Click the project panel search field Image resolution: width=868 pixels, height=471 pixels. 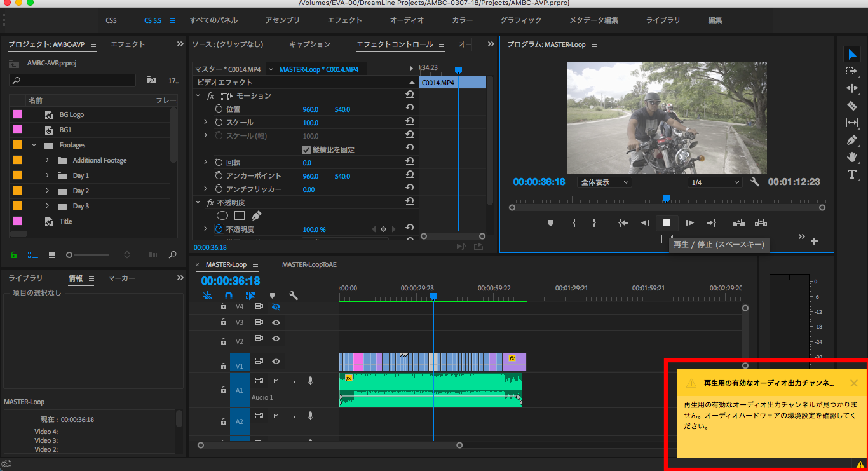(73, 81)
